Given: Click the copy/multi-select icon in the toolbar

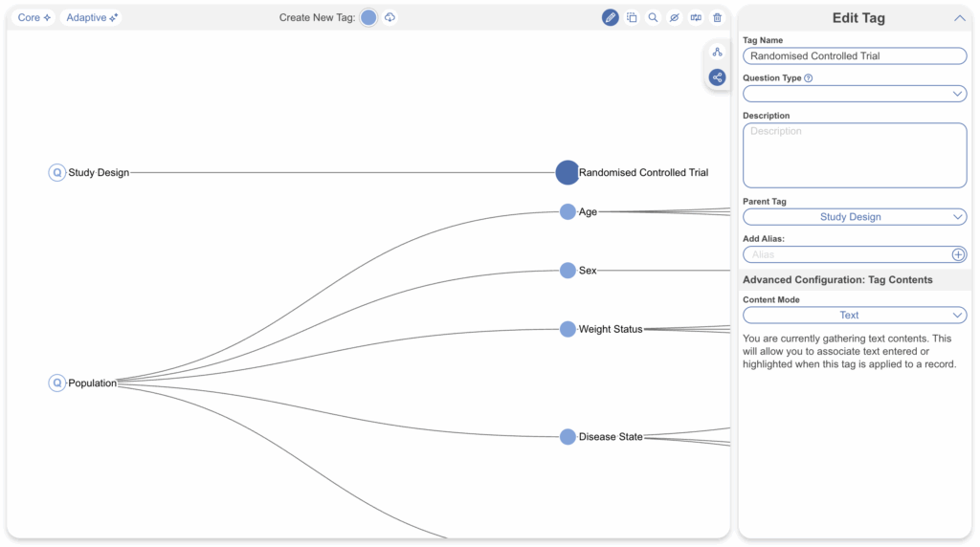Looking at the screenshot, I should 632,17.
